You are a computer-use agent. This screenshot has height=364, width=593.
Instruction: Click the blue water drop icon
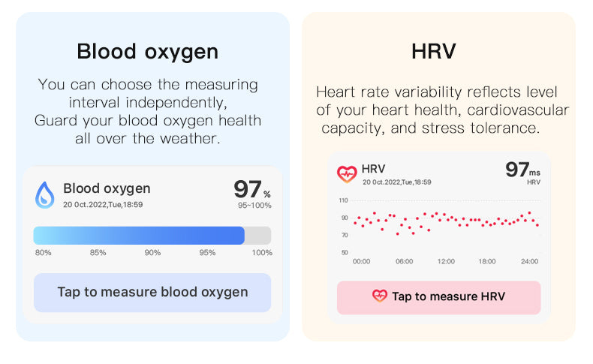[x=45, y=195]
